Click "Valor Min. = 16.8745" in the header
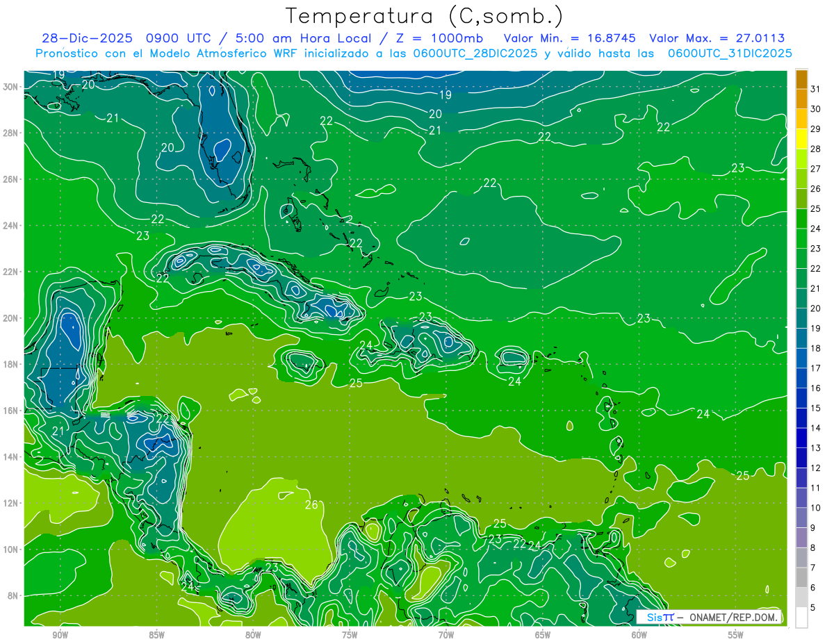 [570, 38]
